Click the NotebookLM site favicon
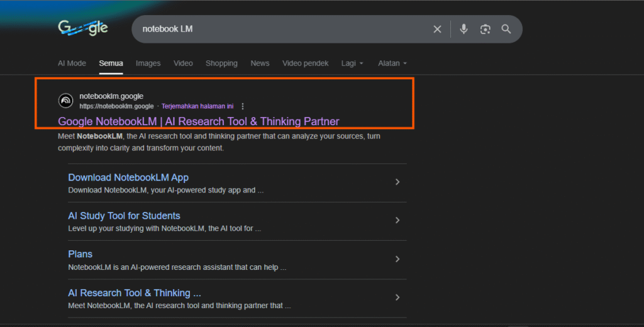Screen dimensions: 644x327 (66, 101)
